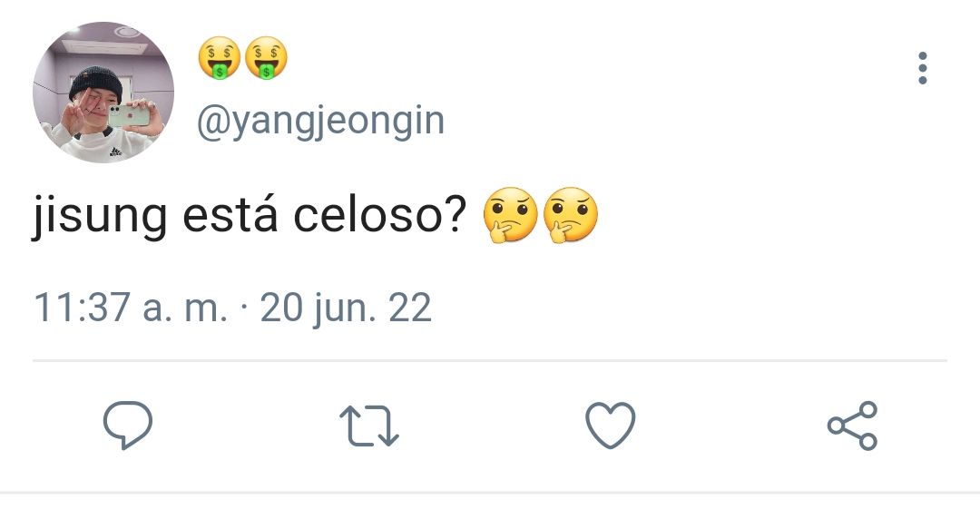Image resolution: width=980 pixels, height=509 pixels.
Task: Click the divider line under the timestamp
Action: tap(490, 361)
